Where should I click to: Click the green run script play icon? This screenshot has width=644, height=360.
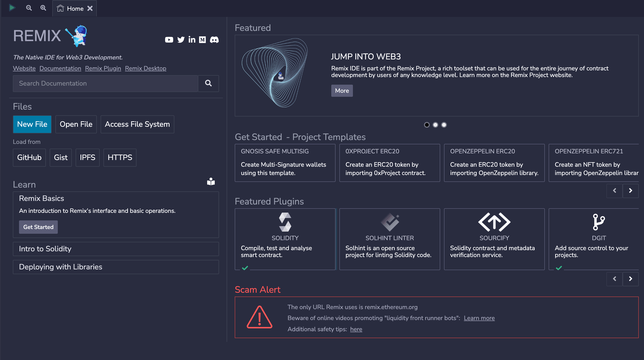[x=12, y=8]
